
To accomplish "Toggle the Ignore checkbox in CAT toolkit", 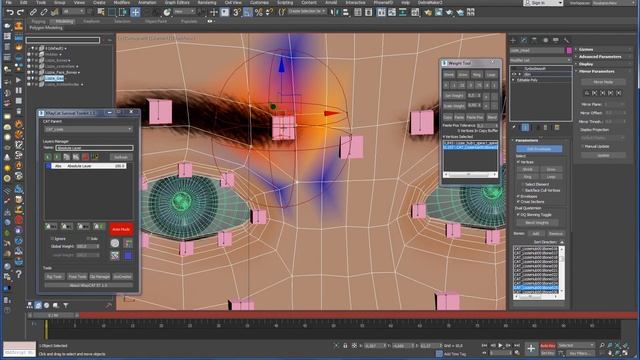I will click(52, 238).
